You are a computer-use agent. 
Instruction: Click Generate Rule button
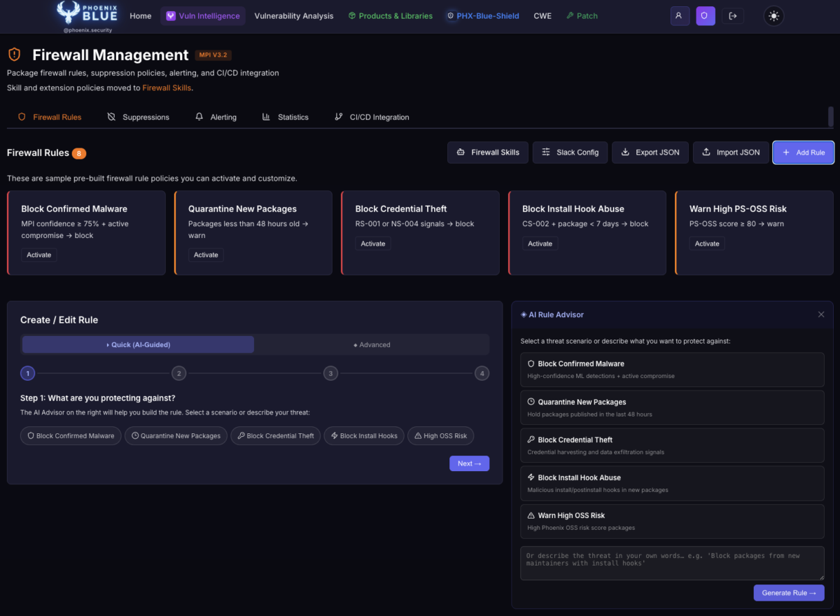click(789, 593)
